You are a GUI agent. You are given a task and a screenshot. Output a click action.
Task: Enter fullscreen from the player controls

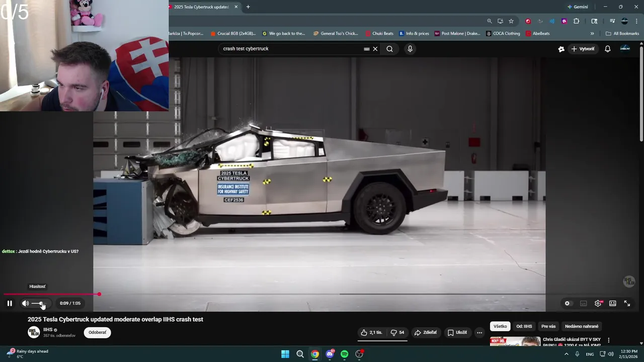coord(627,303)
